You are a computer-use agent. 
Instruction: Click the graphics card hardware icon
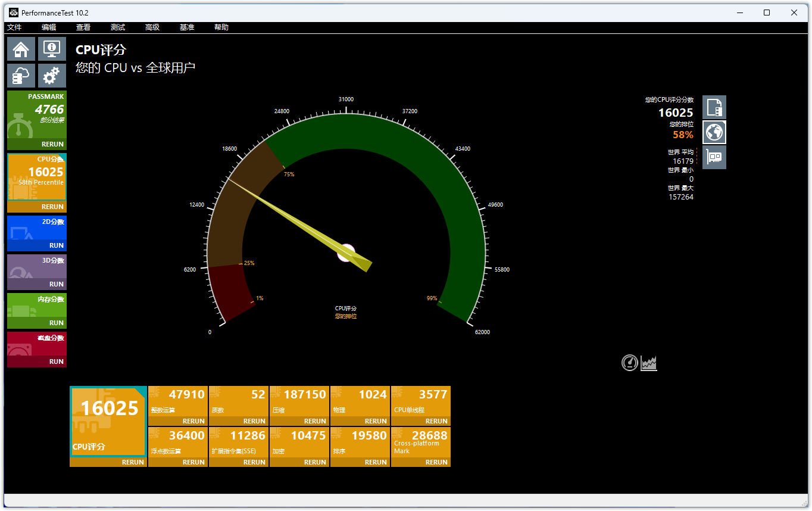[x=714, y=157]
